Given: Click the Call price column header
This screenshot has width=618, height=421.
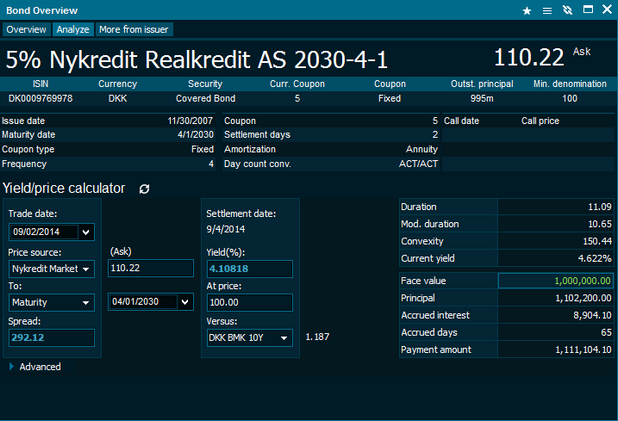Looking at the screenshot, I should [x=540, y=121].
